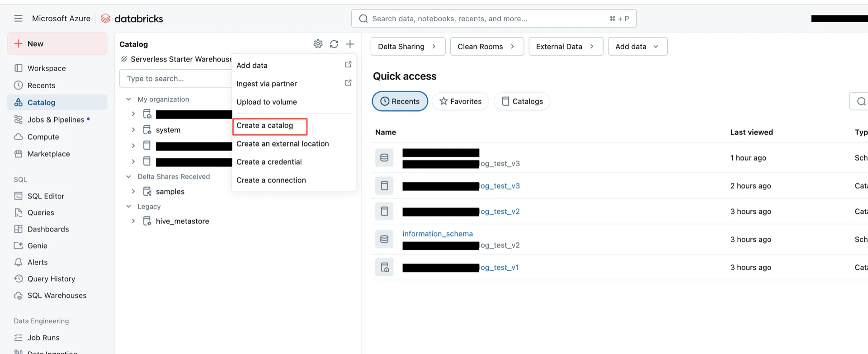Click the schema icon for information_schema row

pos(384,239)
